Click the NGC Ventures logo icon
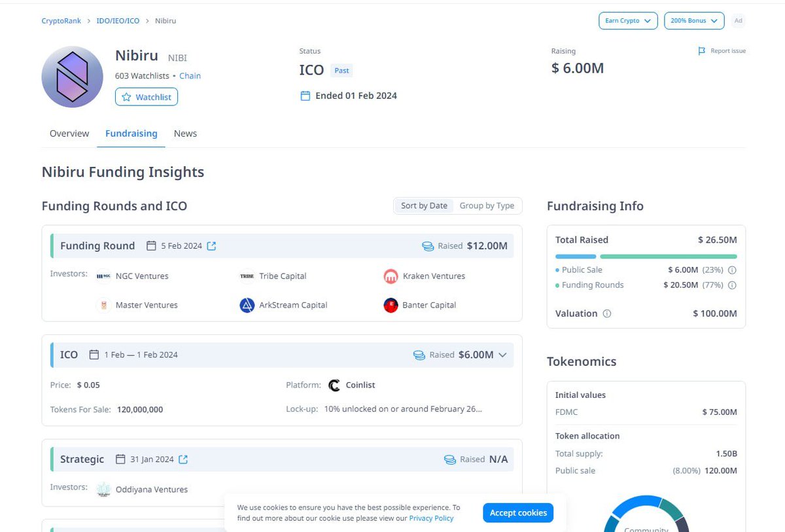This screenshot has height=532, width=785. 103,276
